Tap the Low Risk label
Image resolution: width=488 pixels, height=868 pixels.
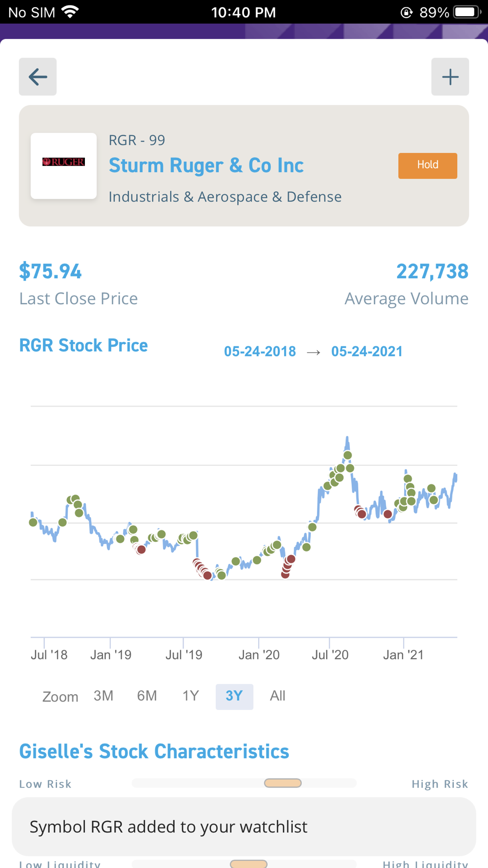tap(45, 784)
